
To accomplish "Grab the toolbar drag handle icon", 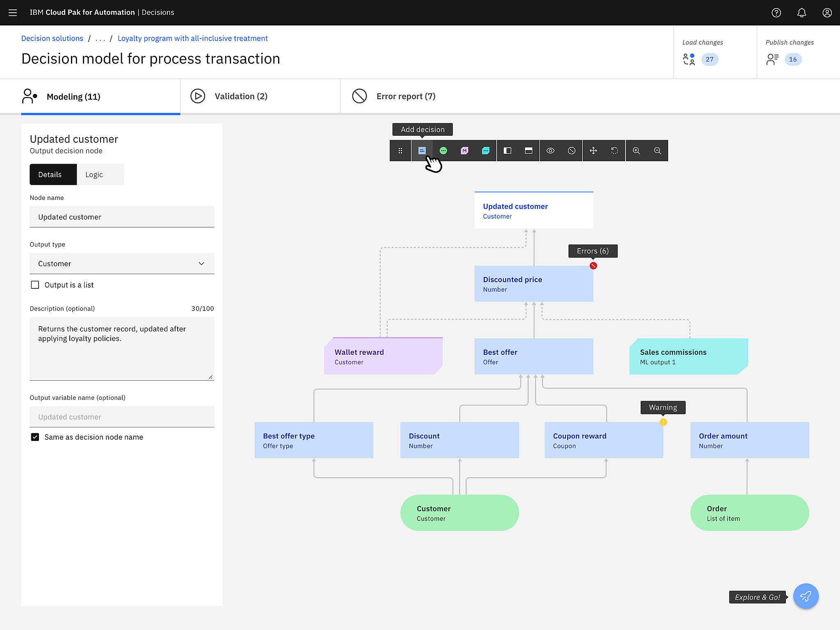I will point(400,151).
